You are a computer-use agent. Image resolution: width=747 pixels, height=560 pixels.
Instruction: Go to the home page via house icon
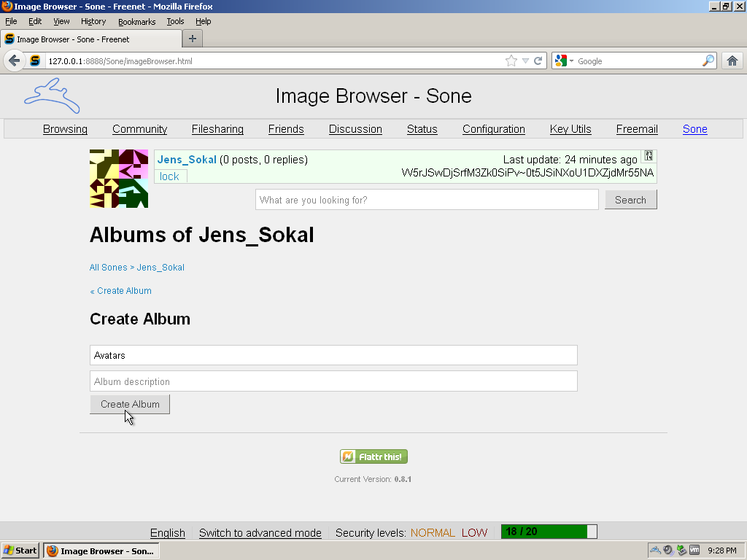click(732, 61)
